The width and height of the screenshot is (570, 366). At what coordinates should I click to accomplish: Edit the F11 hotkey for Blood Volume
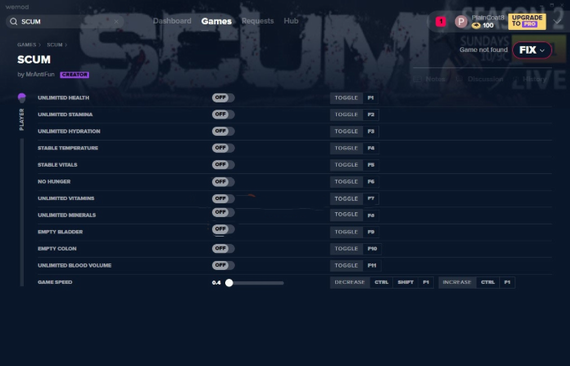pos(372,265)
